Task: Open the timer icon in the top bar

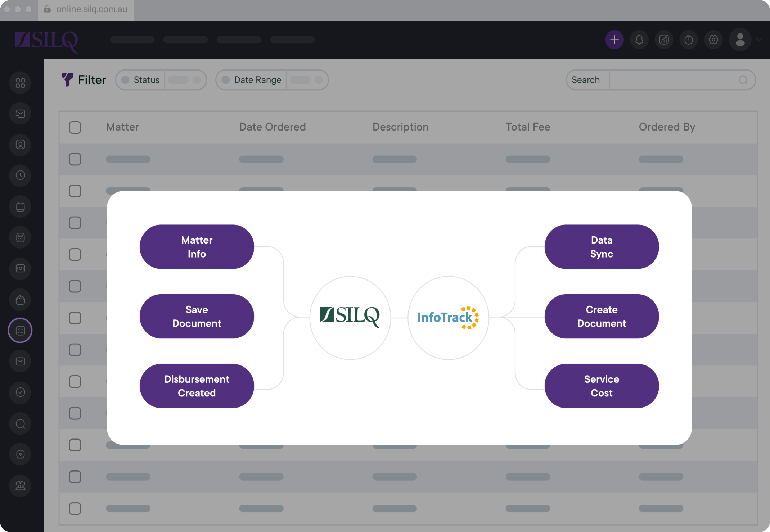Action: pyautogui.click(x=689, y=40)
